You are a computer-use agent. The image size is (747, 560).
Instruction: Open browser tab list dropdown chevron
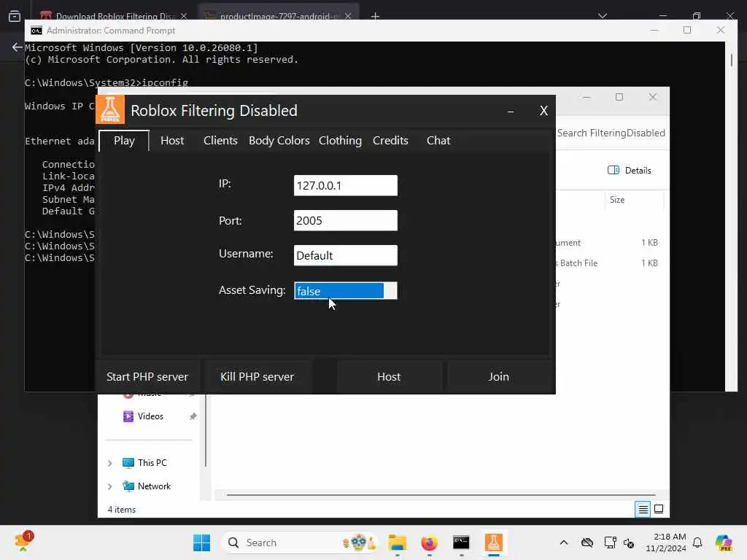(602, 16)
